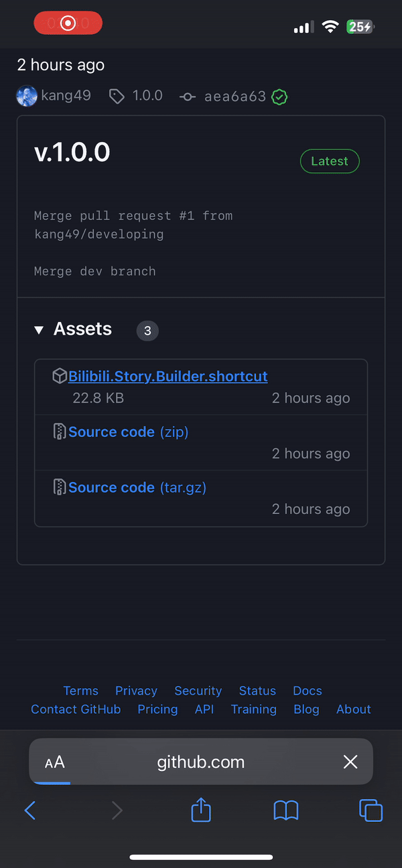This screenshot has height=868, width=402.
Task: Open the Pricing footer menu item
Action: (157, 709)
